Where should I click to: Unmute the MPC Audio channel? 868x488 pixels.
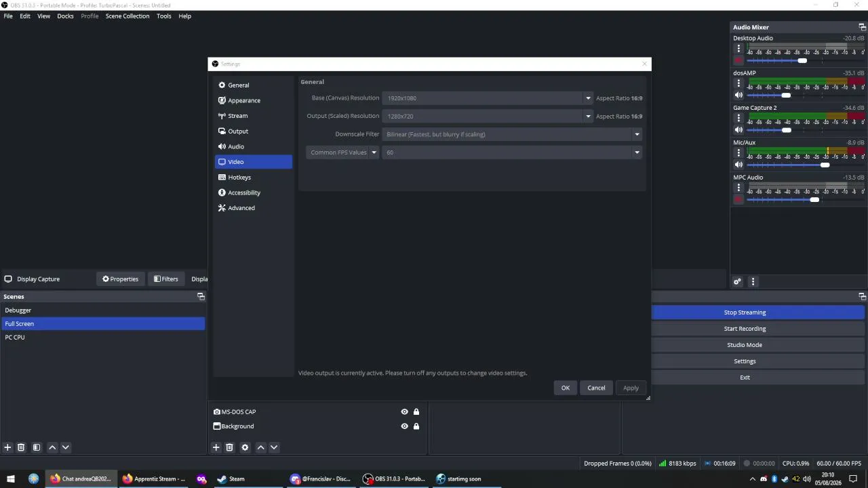pos(739,199)
